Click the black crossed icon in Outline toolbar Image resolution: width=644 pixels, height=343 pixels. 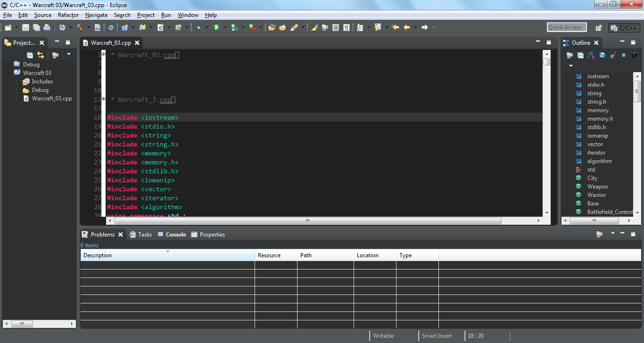[635, 55]
